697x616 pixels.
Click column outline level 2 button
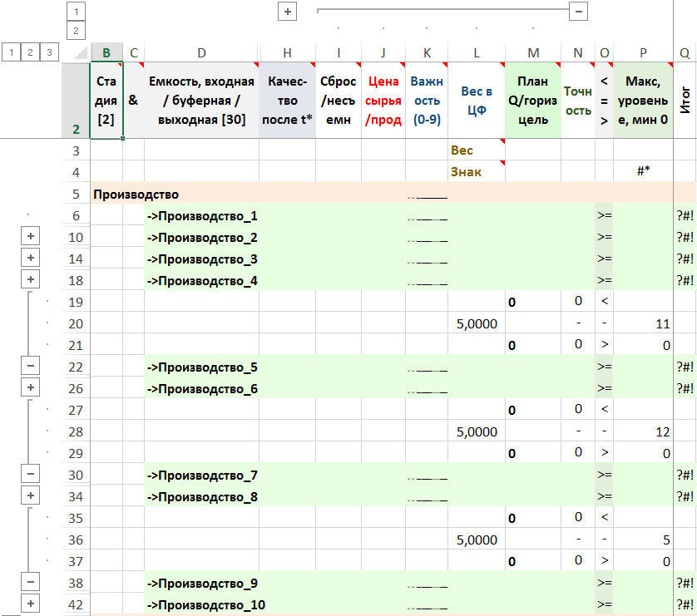click(x=76, y=31)
